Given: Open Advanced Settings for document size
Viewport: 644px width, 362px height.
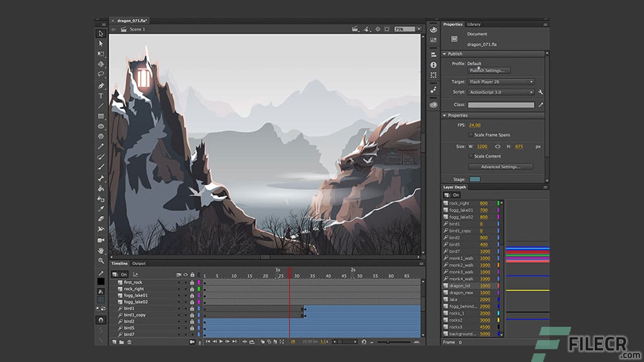Looking at the screenshot, I should coord(500,166).
